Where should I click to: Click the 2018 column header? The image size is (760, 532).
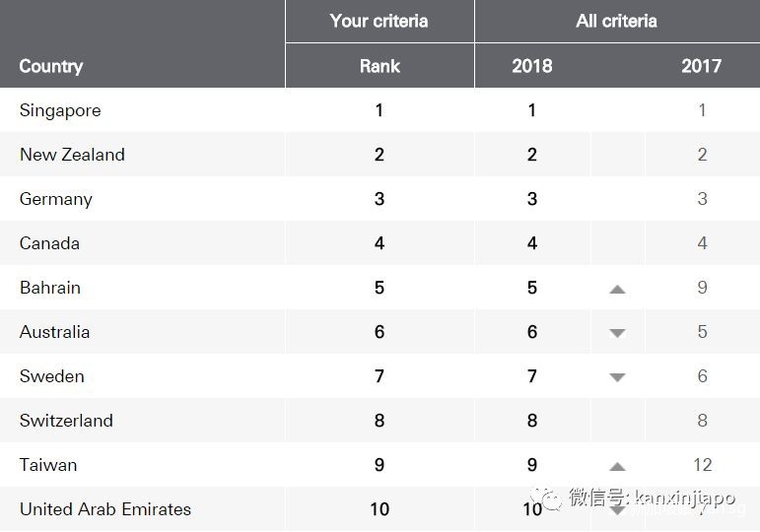point(532,67)
